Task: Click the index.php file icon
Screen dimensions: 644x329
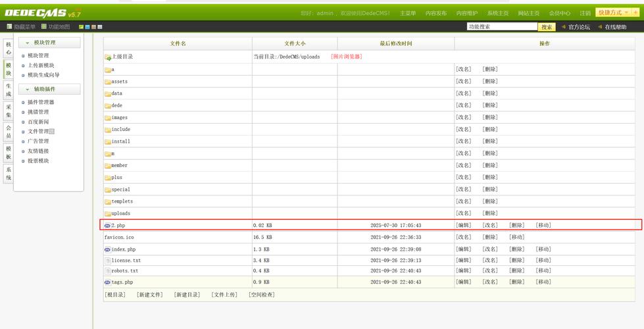Action: (107, 249)
